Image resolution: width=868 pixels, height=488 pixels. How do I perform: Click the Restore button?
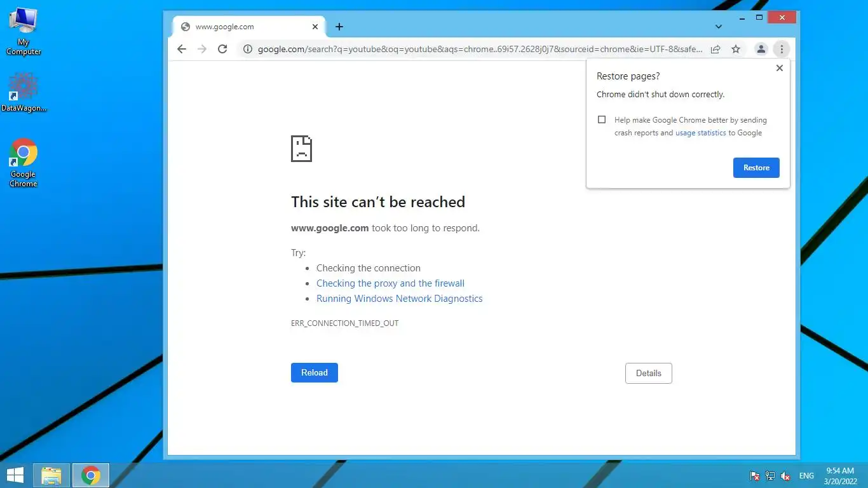(x=756, y=168)
